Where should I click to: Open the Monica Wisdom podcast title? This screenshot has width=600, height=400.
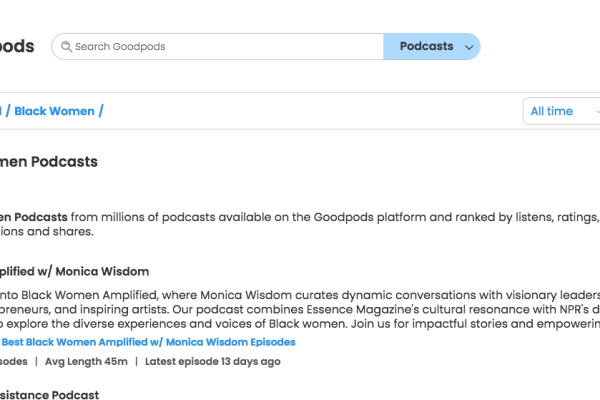click(74, 271)
